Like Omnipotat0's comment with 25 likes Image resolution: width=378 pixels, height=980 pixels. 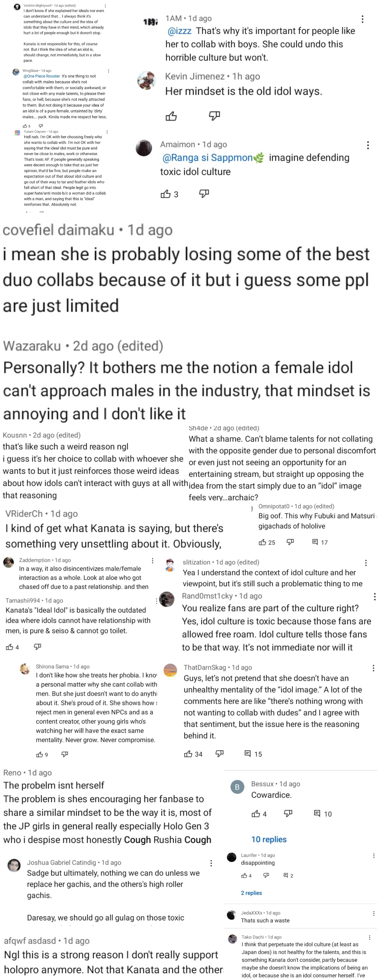click(262, 542)
